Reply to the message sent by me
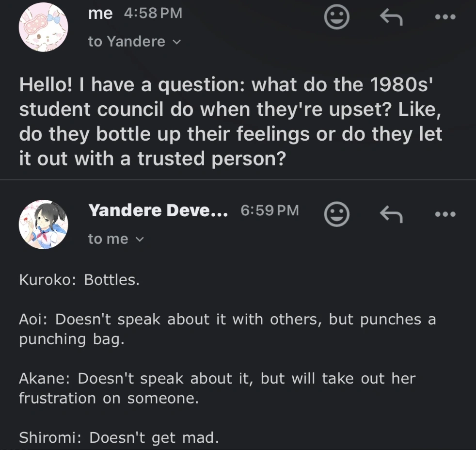The width and height of the screenshot is (476, 450). [x=391, y=18]
